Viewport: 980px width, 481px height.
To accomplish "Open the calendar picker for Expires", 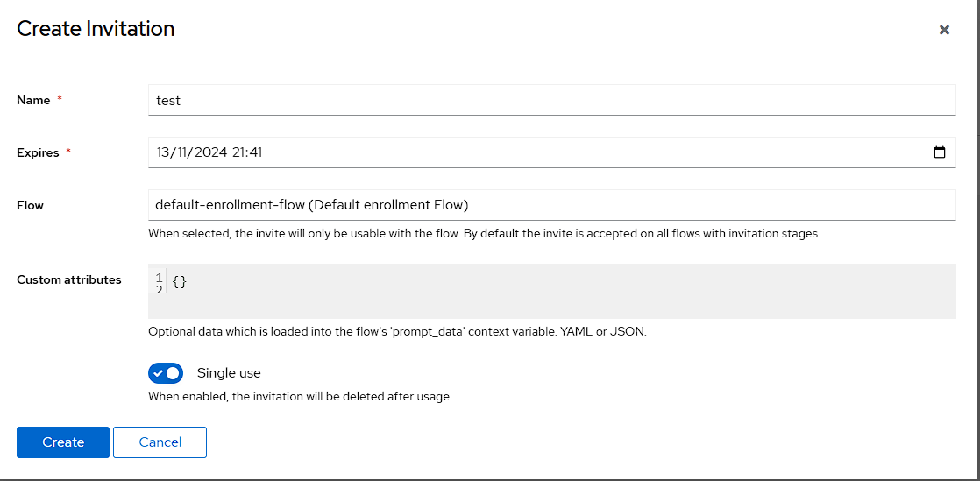I will click(940, 152).
